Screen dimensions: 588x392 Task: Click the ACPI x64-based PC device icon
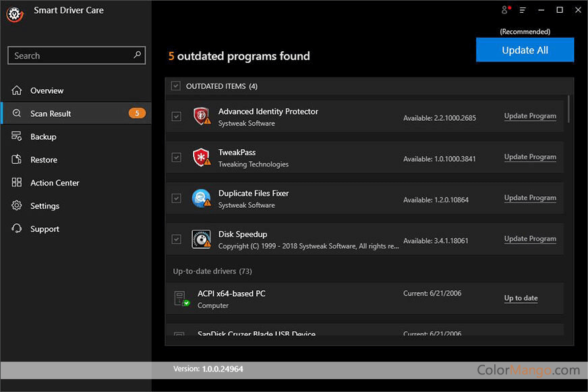[x=181, y=298]
